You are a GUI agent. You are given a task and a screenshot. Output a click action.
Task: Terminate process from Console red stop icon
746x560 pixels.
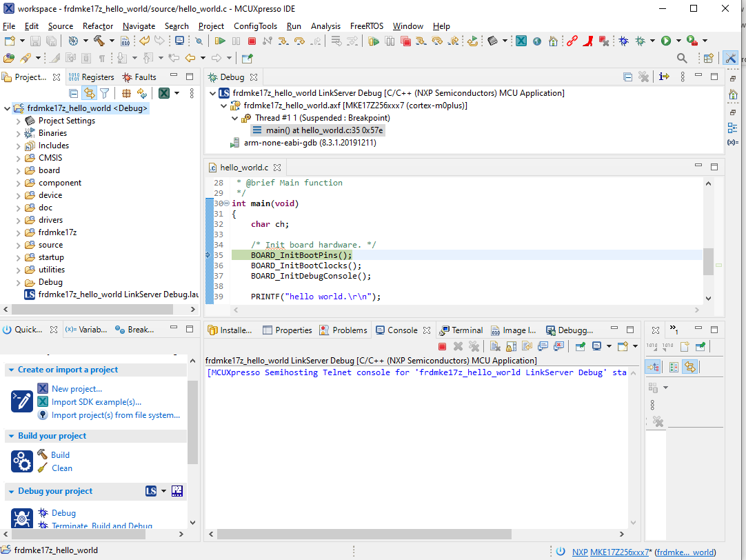point(442,346)
